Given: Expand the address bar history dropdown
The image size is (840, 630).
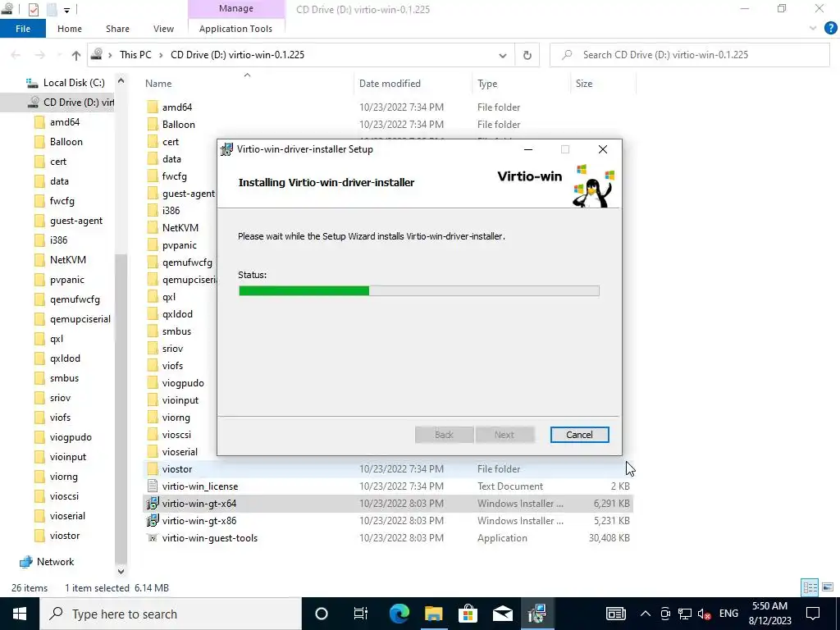Looking at the screenshot, I should 503,55.
